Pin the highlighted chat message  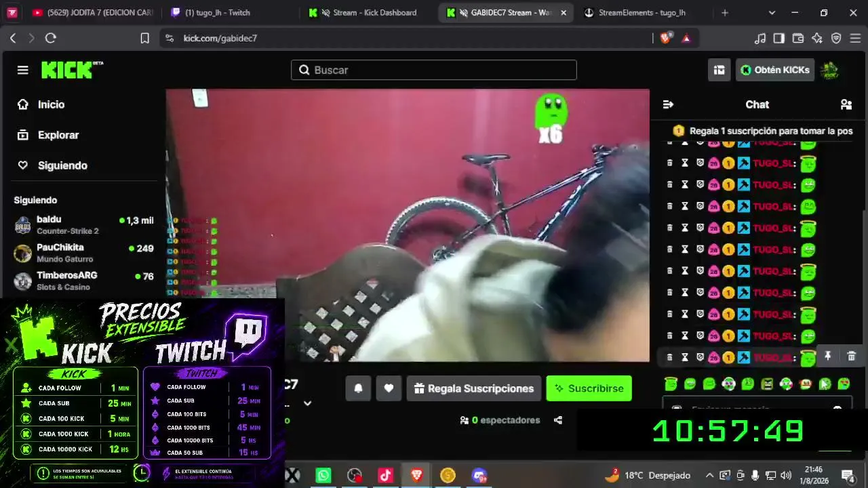(827, 356)
